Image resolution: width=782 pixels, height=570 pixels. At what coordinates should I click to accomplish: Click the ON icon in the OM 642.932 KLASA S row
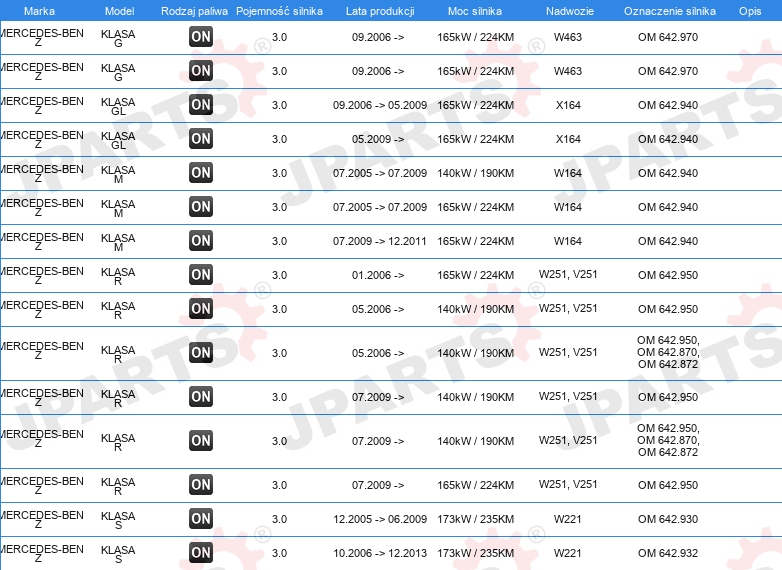pos(201,553)
